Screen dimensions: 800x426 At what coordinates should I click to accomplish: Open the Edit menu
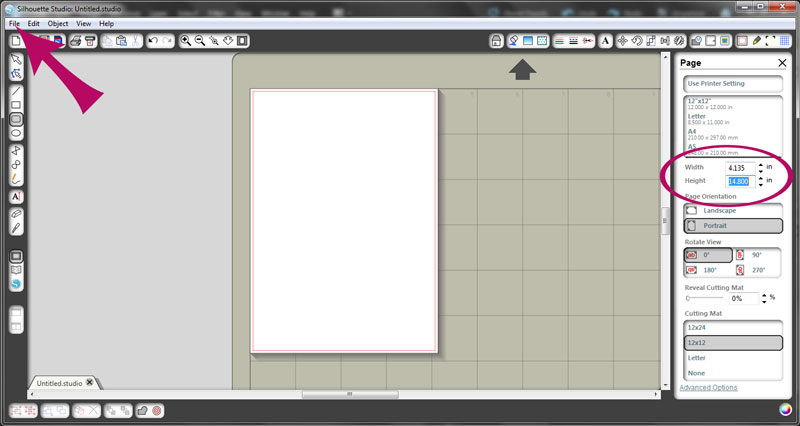click(x=34, y=23)
